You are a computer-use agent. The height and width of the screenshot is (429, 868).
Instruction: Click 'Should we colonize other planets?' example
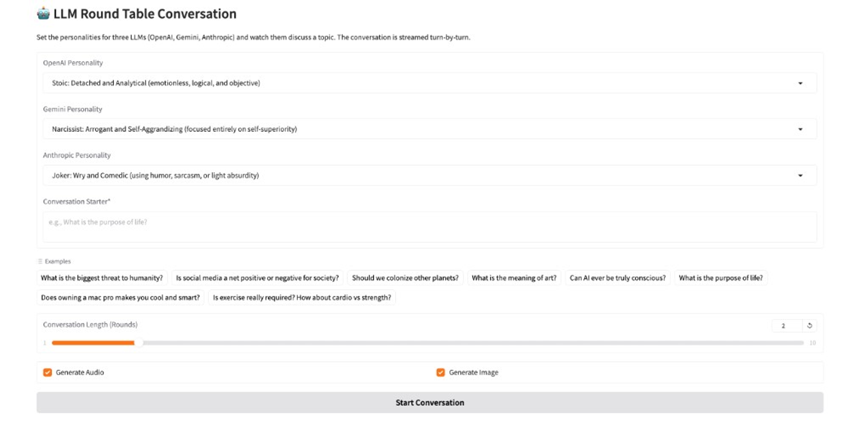pos(404,278)
